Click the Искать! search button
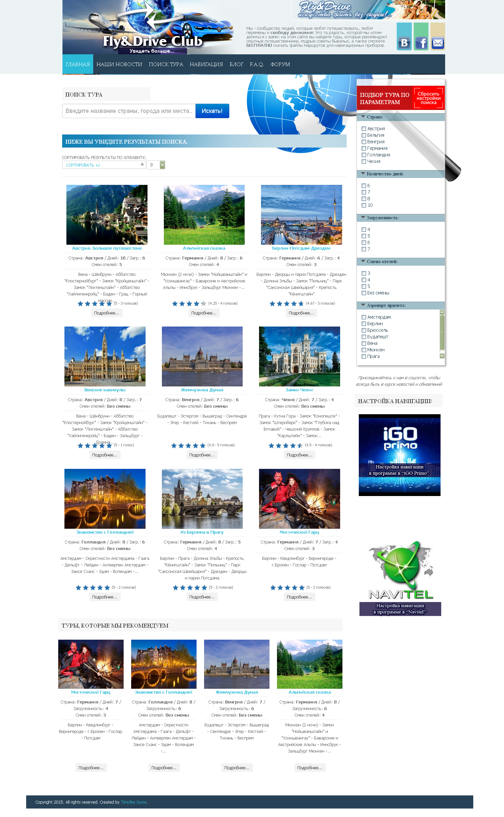The width and height of the screenshot is (504, 817). click(212, 111)
